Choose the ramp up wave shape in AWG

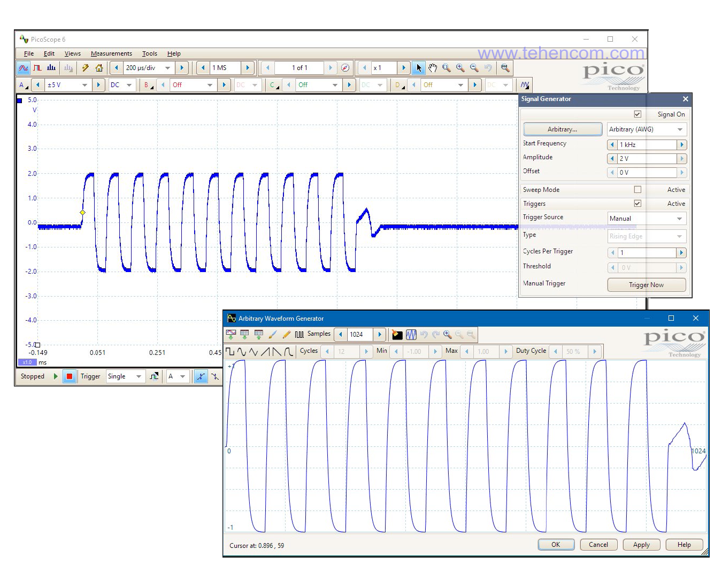point(265,351)
